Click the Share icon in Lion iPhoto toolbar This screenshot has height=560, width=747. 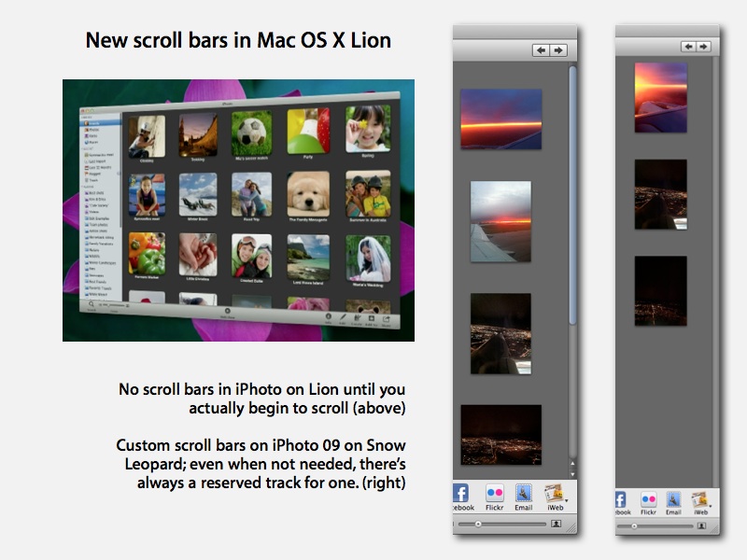point(387,319)
